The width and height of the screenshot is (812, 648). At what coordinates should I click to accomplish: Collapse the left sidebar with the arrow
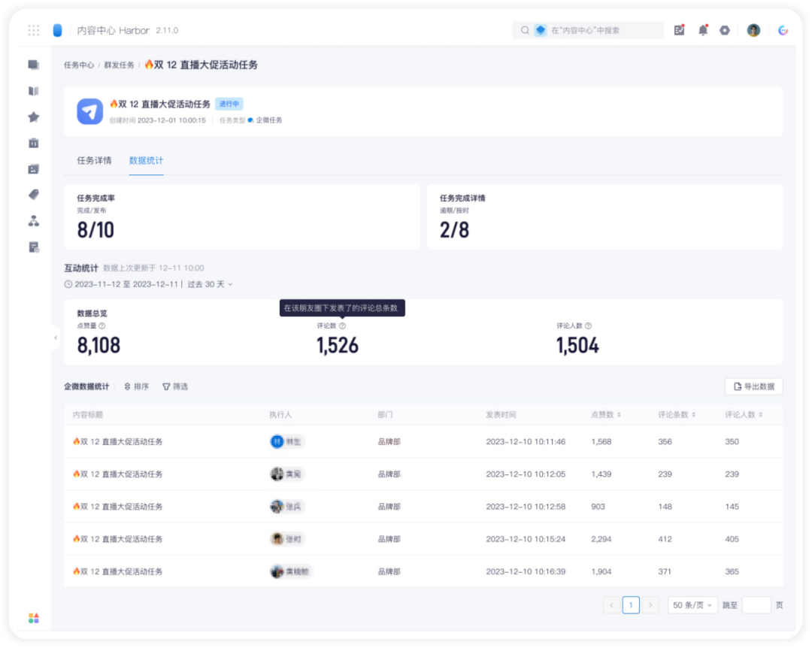coord(56,338)
